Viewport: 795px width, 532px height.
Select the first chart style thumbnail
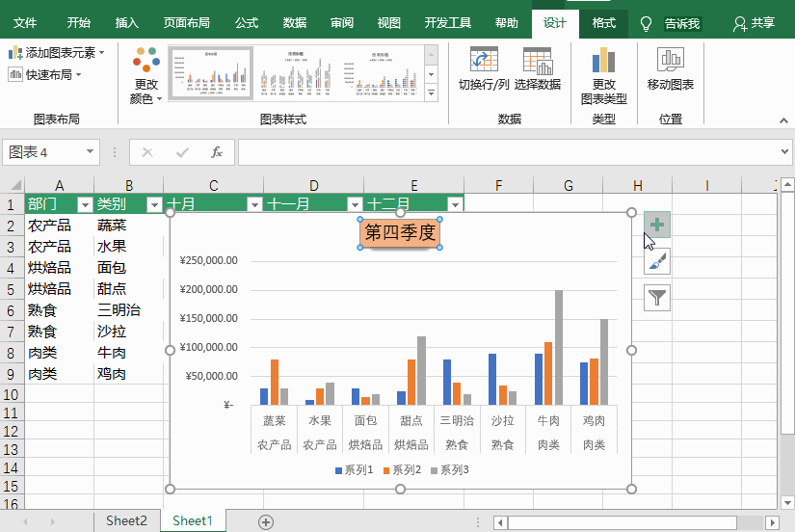tap(211, 73)
